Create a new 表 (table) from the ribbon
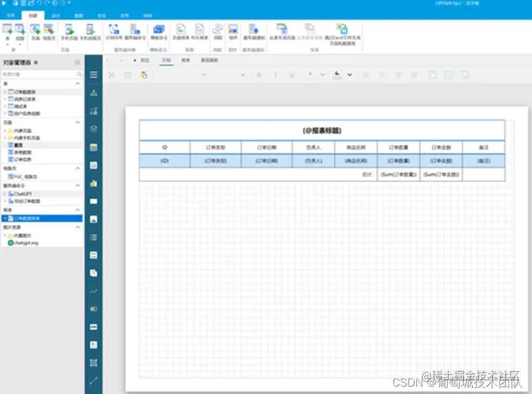 click(x=7, y=33)
